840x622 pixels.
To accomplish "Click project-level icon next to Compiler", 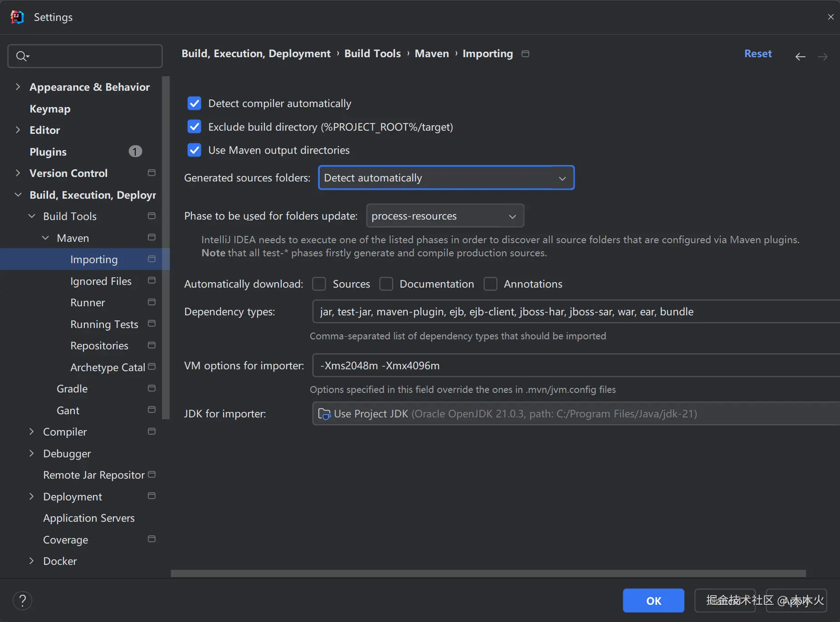I will (x=151, y=431).
